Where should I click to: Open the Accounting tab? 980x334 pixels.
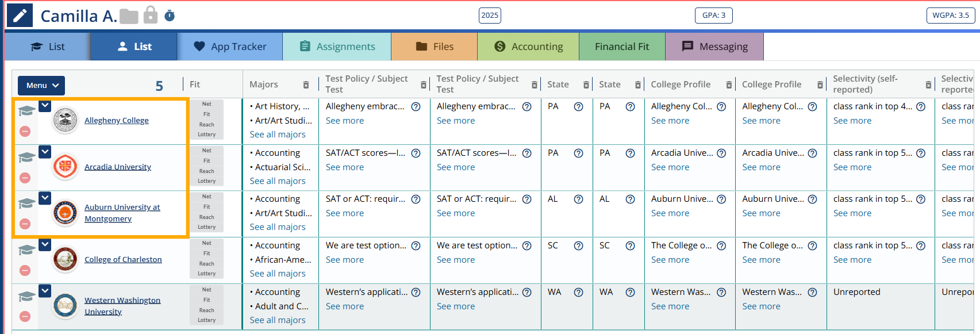pos(528,47)
